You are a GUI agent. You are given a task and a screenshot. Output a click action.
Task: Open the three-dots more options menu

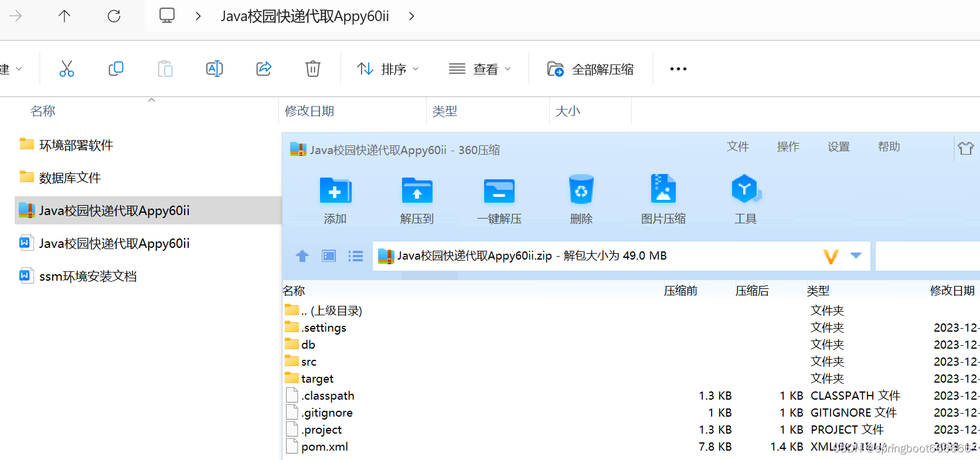coord(678,69)
